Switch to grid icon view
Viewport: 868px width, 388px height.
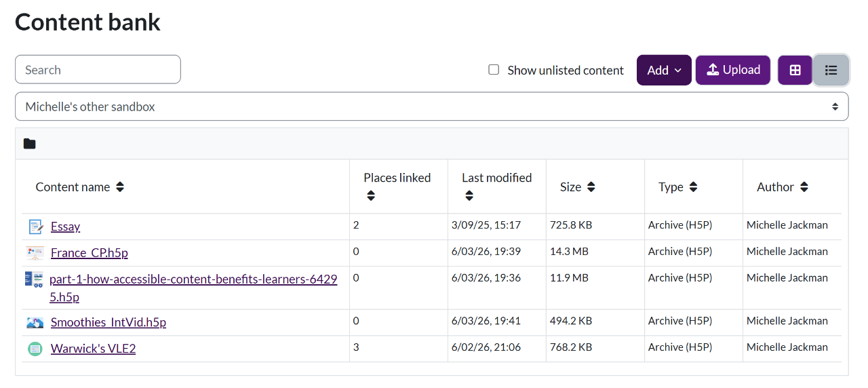795,70
